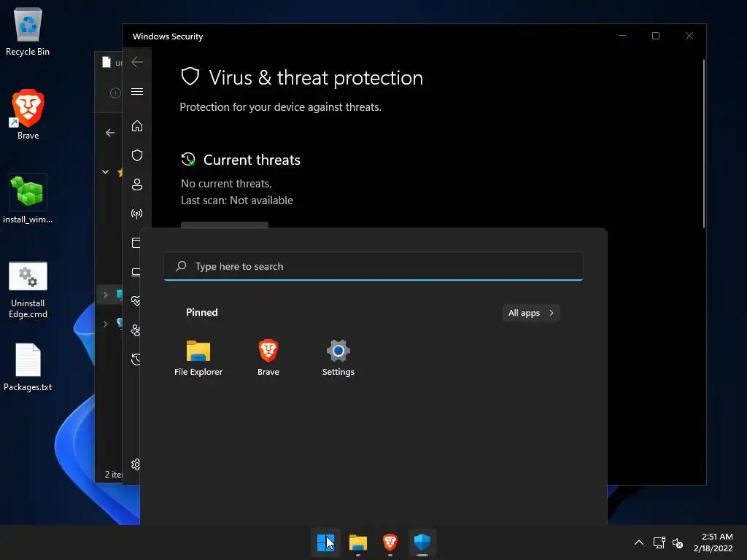Switch to Windows Security taskbar icon

pyautogui.click(x=422, y=542)
